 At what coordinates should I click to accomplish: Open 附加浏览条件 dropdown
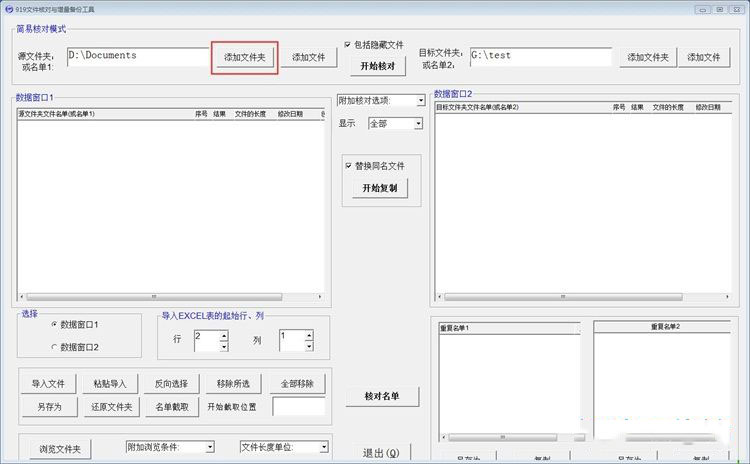click(x=210, y=447)
